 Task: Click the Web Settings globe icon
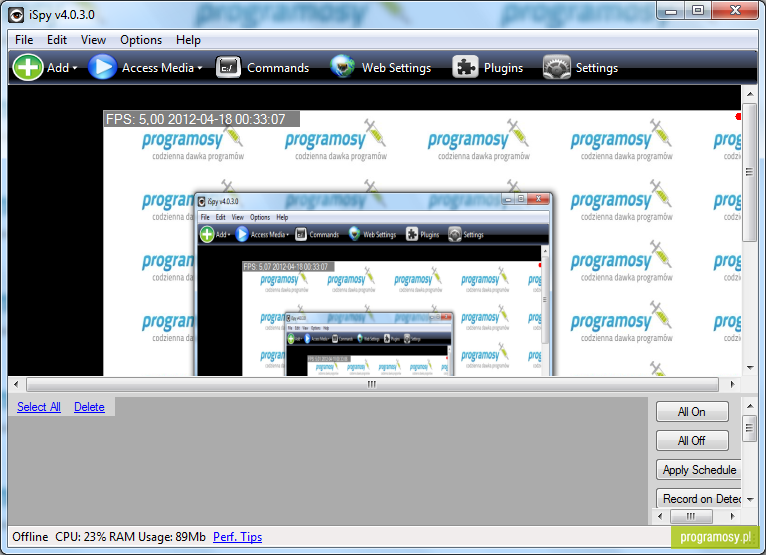342,67
